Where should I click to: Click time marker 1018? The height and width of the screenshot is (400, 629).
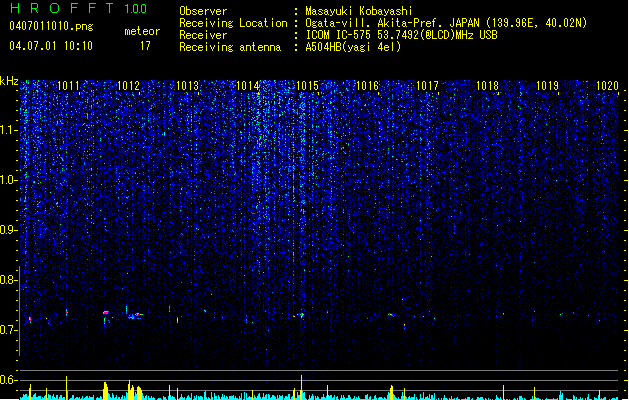point(487,86)
